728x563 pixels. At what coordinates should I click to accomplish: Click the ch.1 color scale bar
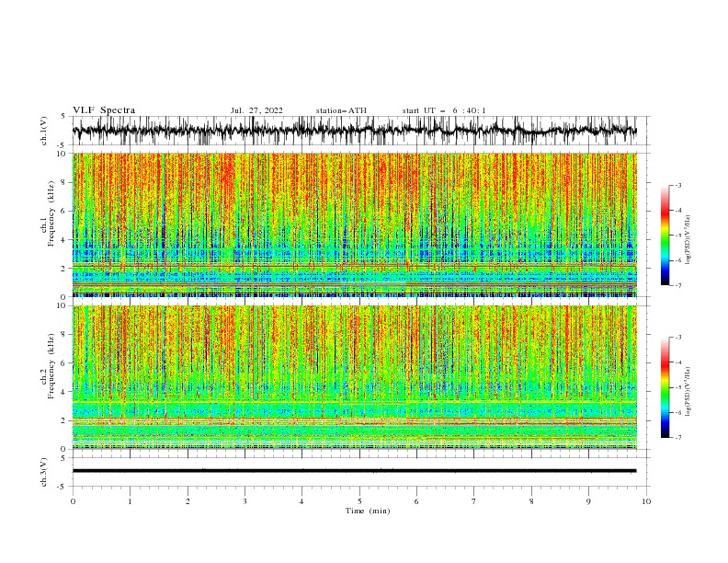665,236
